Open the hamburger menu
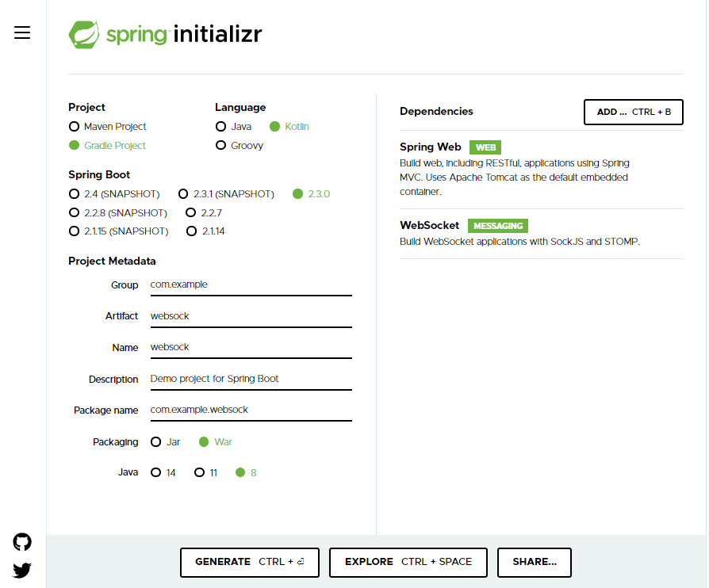 [x=22, y=32]
